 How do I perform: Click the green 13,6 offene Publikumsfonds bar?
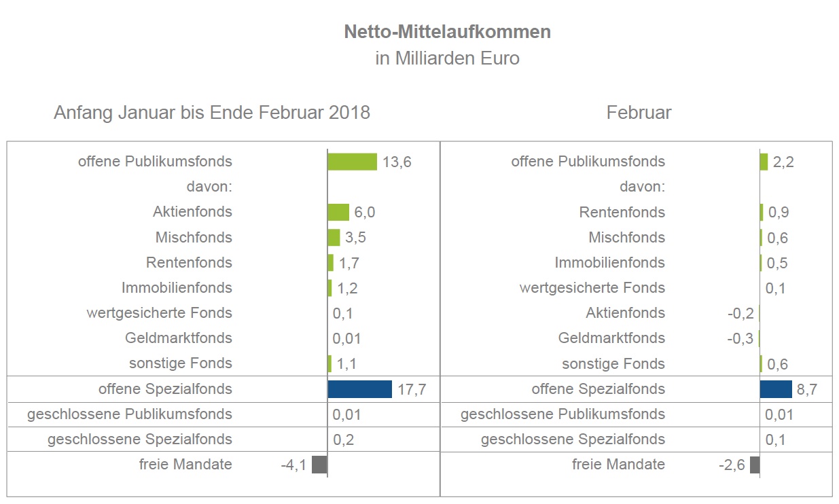352,162
